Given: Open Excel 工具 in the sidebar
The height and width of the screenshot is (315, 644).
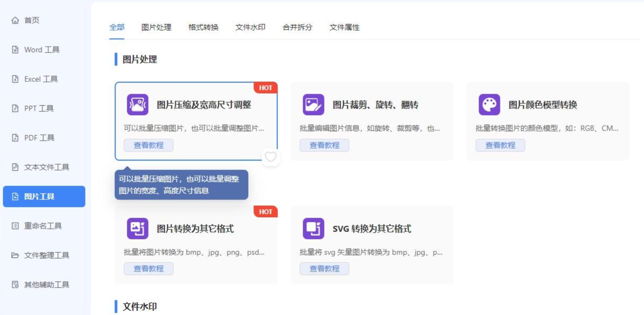Looking at the screenshot, I should tap(41, 79).
